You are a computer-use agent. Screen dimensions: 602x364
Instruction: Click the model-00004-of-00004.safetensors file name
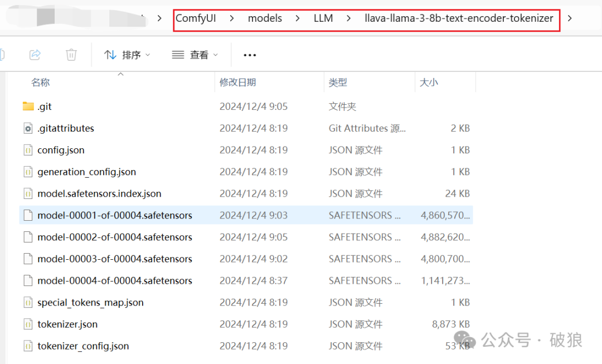115,281
